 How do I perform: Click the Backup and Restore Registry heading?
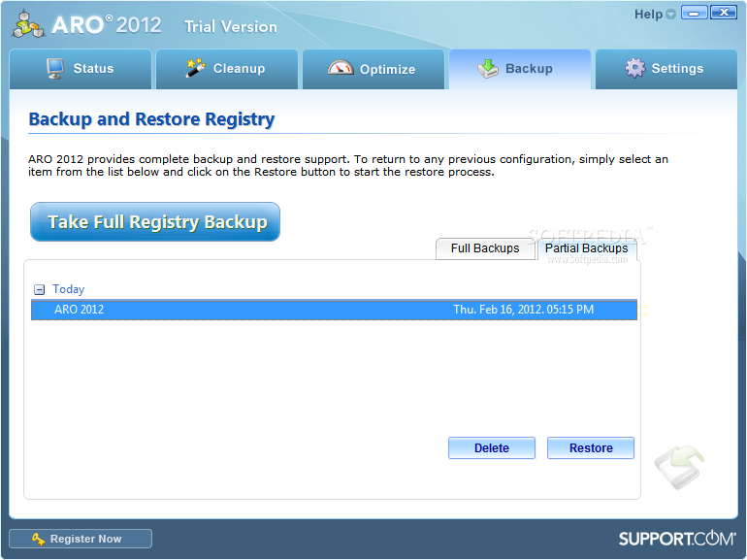[x=151, y=119]
